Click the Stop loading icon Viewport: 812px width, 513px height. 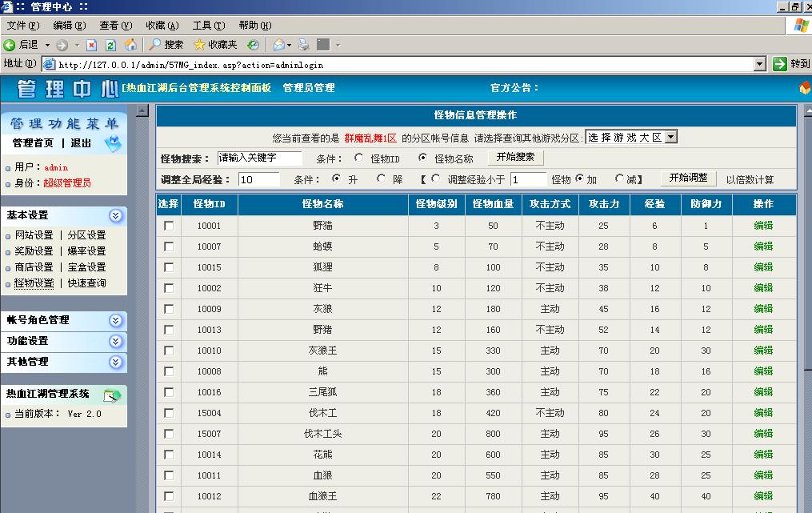click(91, 45)
